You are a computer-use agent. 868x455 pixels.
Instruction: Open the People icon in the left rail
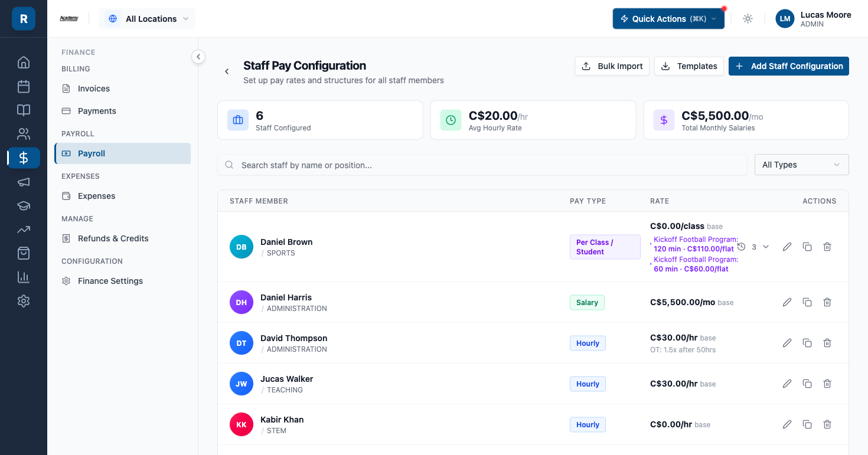(24, 134)
